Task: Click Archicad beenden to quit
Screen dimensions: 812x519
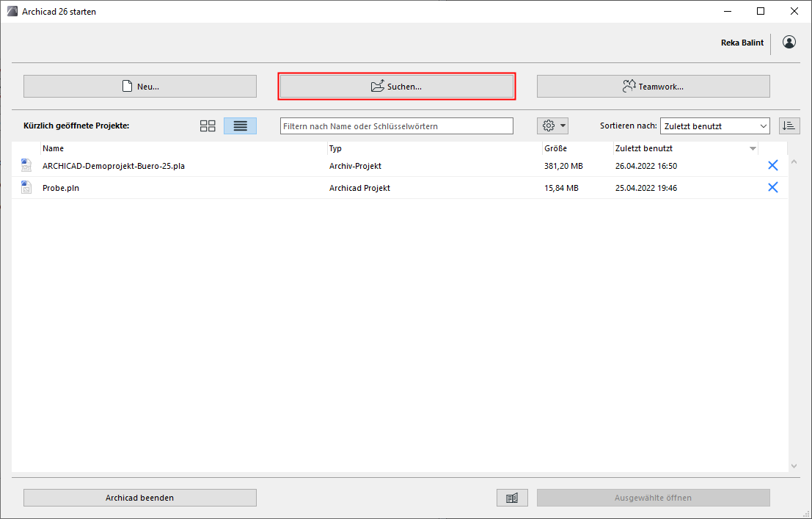Action: [140, 498]
